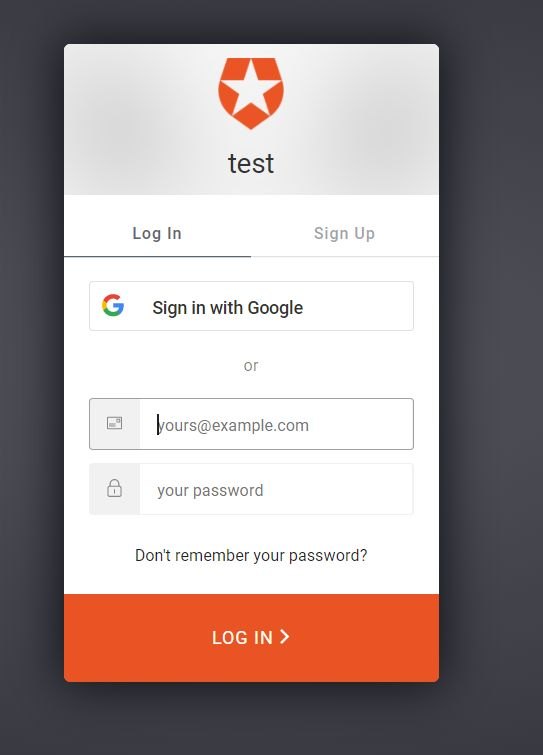This screenshot has height=755, width=543.
Task: Focus the yours@example.com email field
Action: pos(251,424)
